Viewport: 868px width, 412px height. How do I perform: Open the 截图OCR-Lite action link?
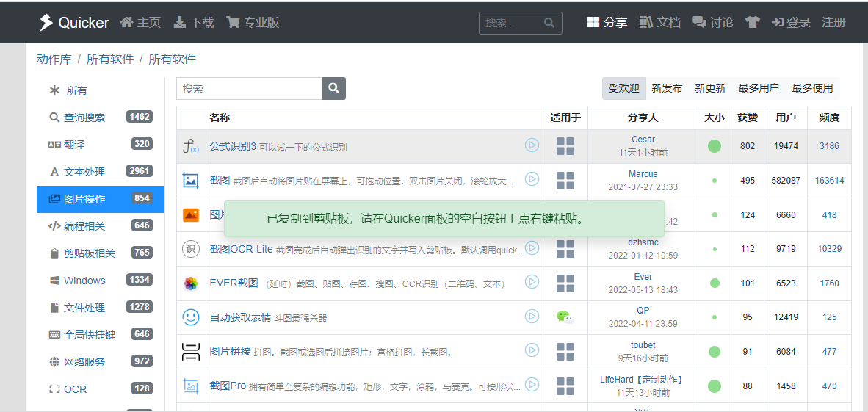(241, 249)
